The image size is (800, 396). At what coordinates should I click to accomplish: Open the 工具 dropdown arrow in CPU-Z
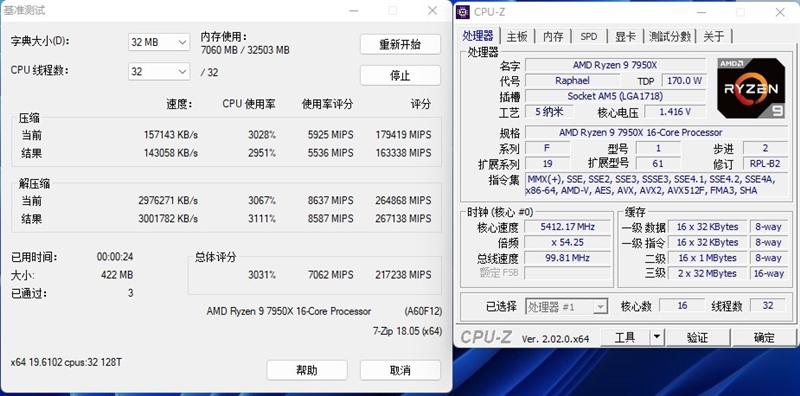click(657, 337)
